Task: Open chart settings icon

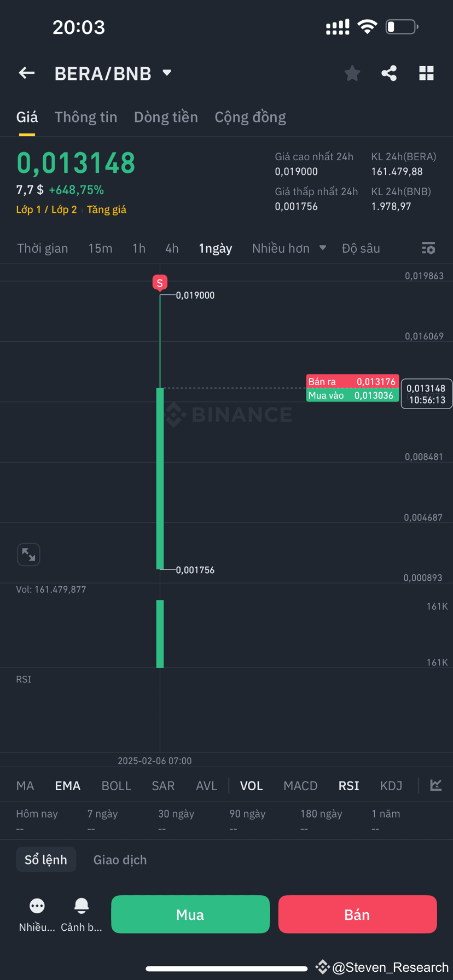Action: 428,248
